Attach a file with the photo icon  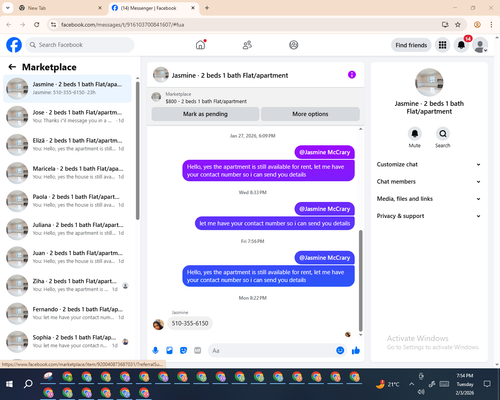tap(169, 350)
